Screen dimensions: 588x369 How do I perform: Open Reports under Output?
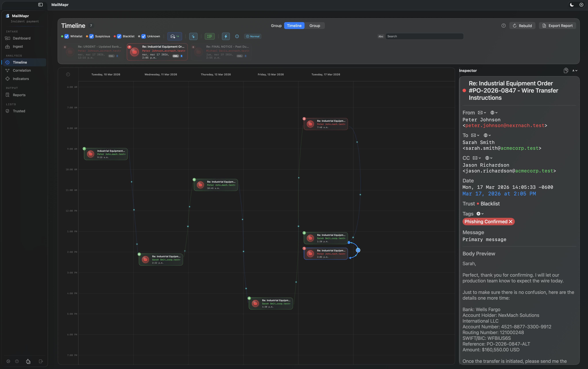click(x=19, y=95)
